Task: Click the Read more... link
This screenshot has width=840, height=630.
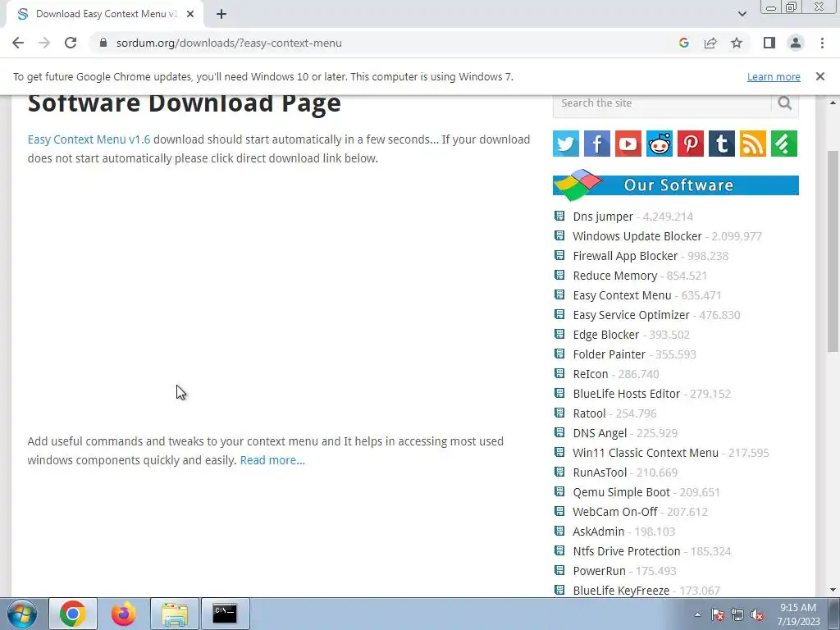Action: (272, 460)
